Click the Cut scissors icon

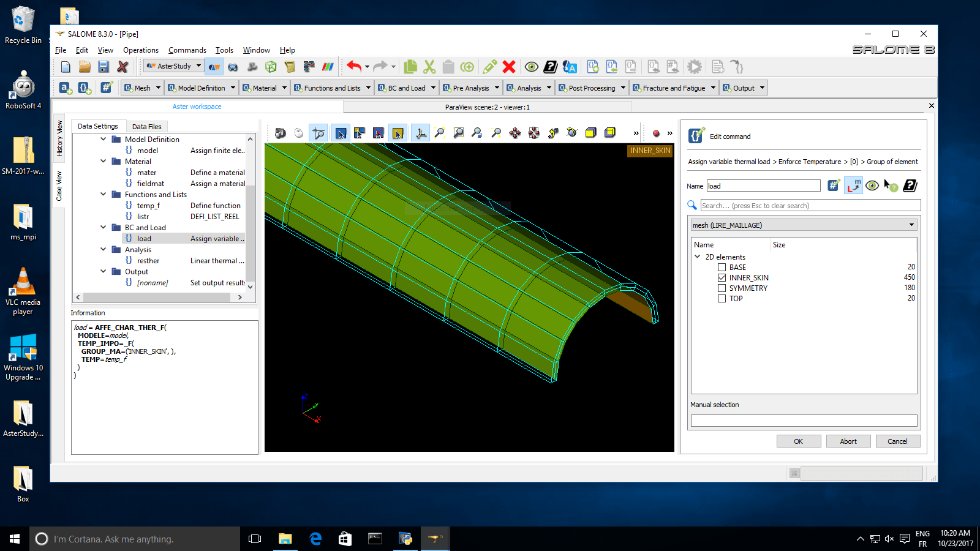429,67
